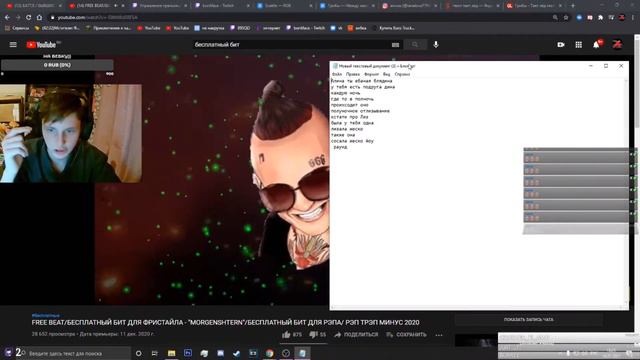Click Notepad line 'у тебя есть подруга дина'
This screenshot has height=360, width=640.
point(363,87)
